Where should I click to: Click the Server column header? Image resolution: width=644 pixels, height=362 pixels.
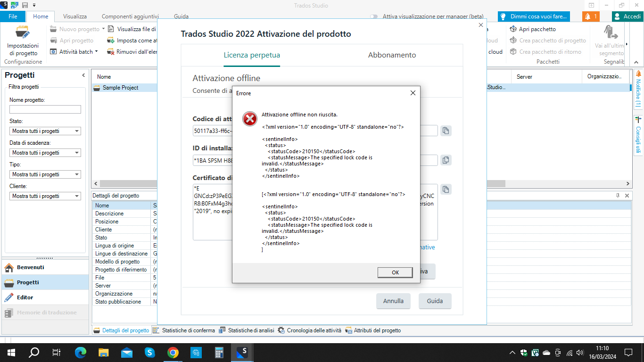pos(524,77)
